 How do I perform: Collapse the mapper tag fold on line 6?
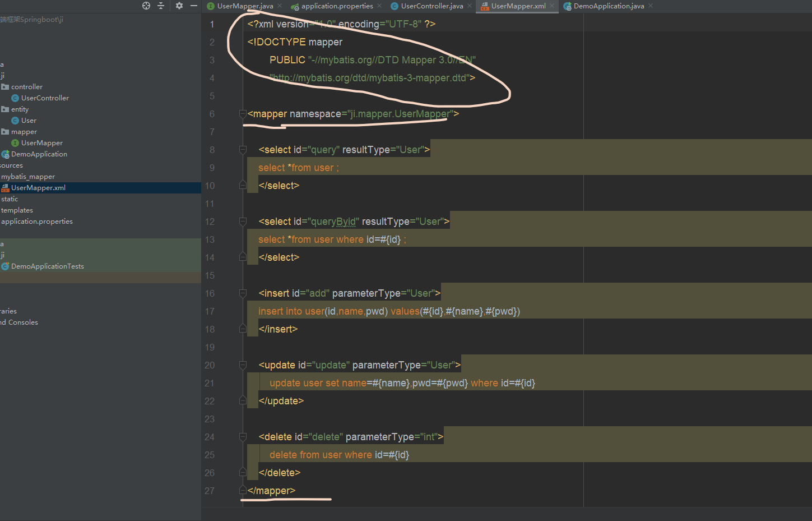tap(243, 114)
